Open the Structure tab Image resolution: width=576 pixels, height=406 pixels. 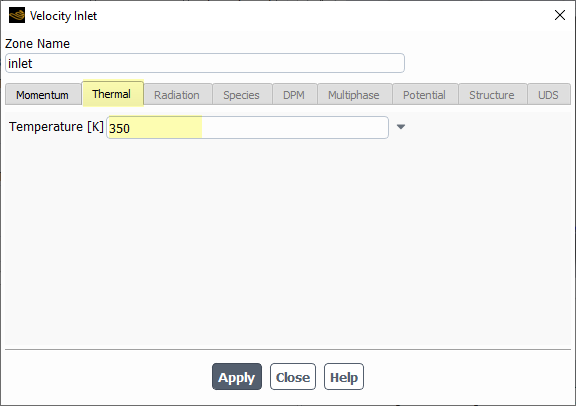(x=493, y=95)
